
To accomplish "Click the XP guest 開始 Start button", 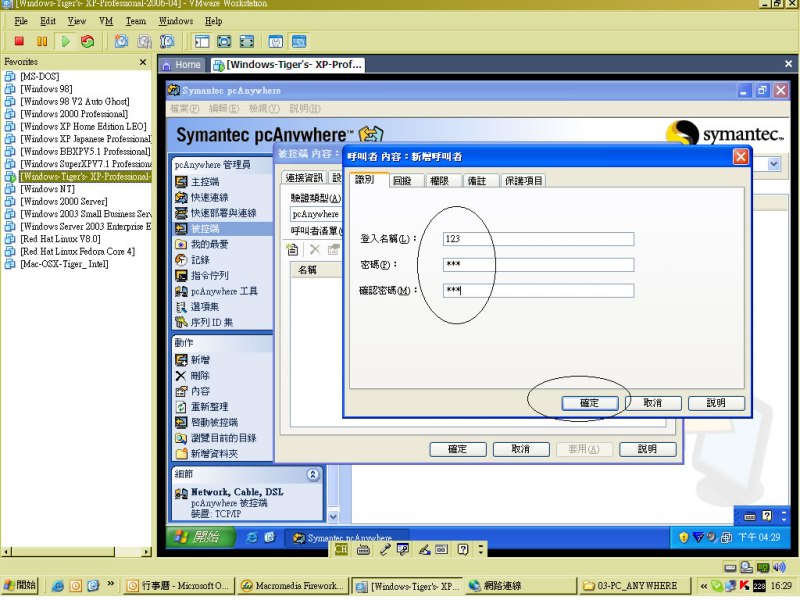I will click(200, 537).
